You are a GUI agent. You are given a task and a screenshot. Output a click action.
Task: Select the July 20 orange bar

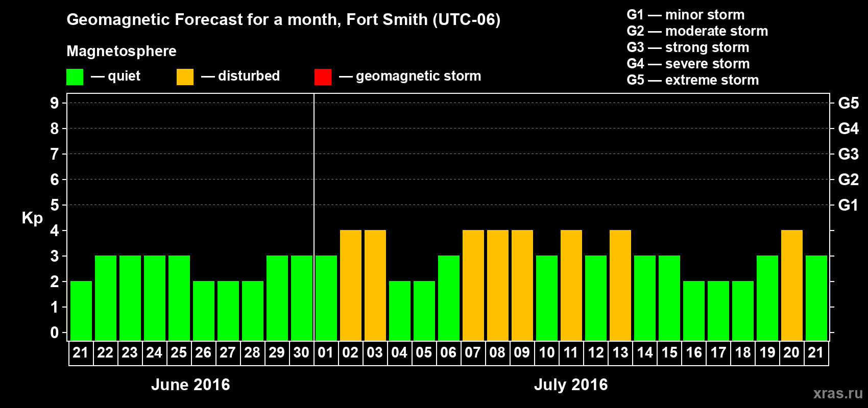coord(792,285)
